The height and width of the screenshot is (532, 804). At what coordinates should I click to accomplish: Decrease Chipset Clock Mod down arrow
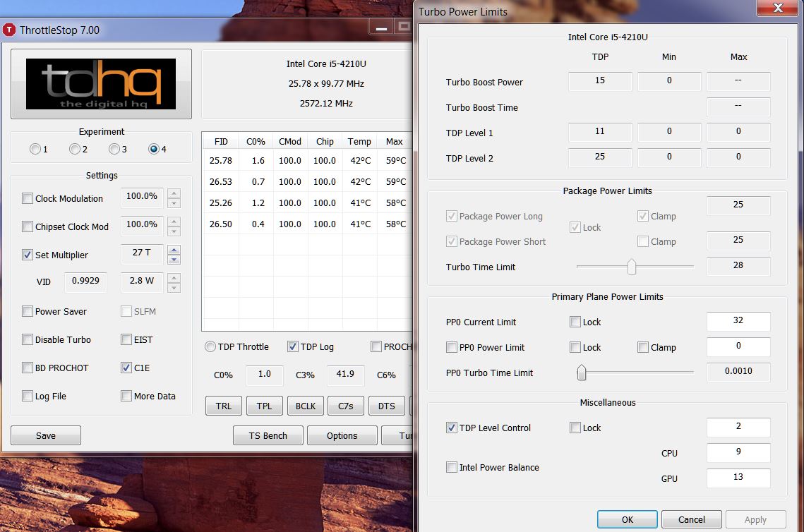(x=174, y=231)
